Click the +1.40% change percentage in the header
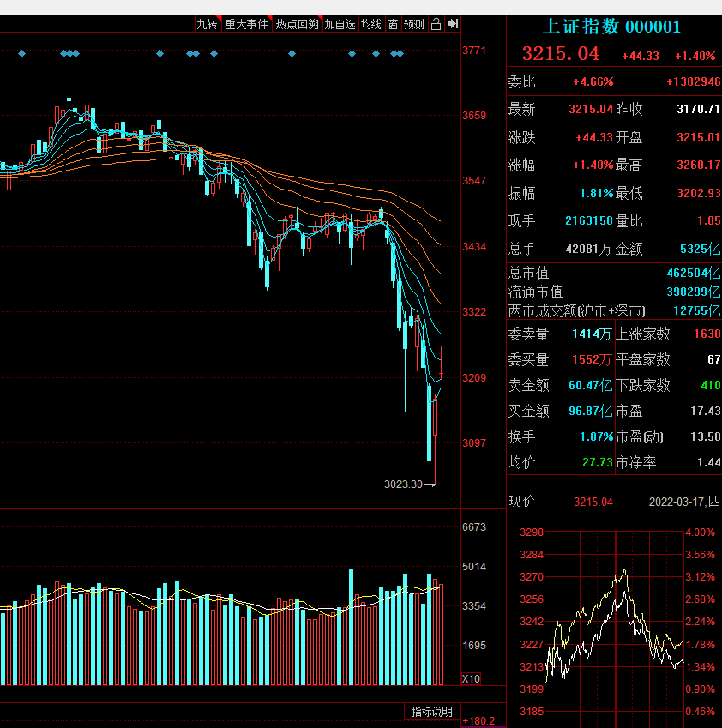Screen dimensions: 722x728 [x=695, y=57]
